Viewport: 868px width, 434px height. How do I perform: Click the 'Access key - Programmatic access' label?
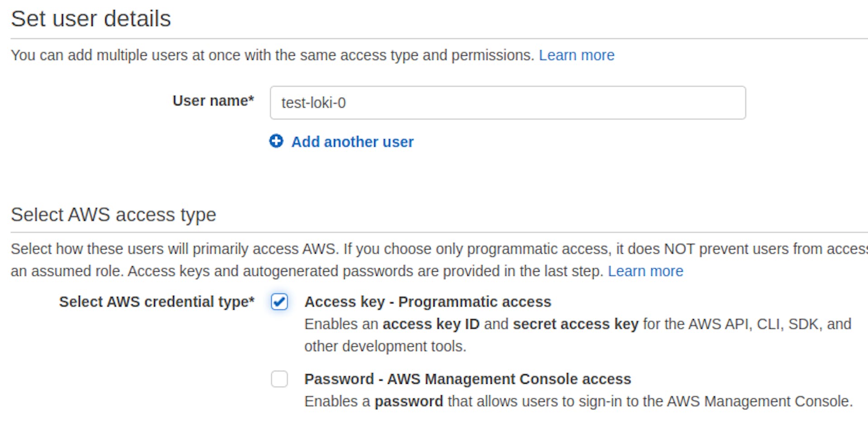point(428,302)
